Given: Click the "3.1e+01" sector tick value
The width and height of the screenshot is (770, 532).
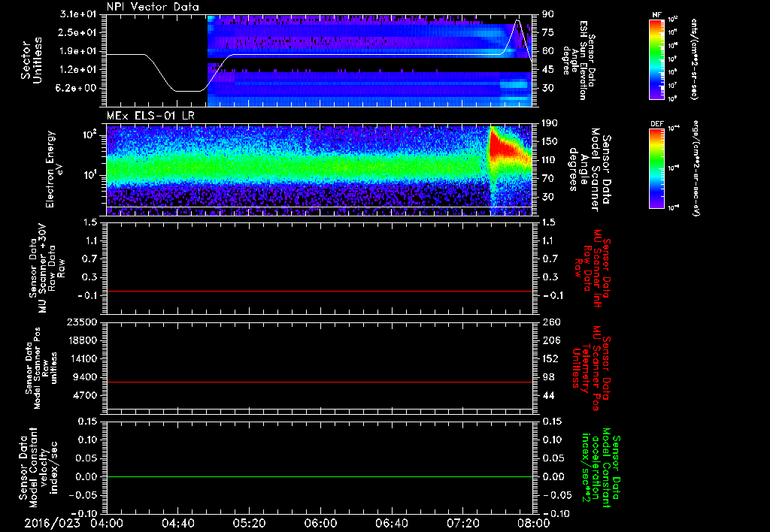Looking at the screenshot, I should (78, 14).
